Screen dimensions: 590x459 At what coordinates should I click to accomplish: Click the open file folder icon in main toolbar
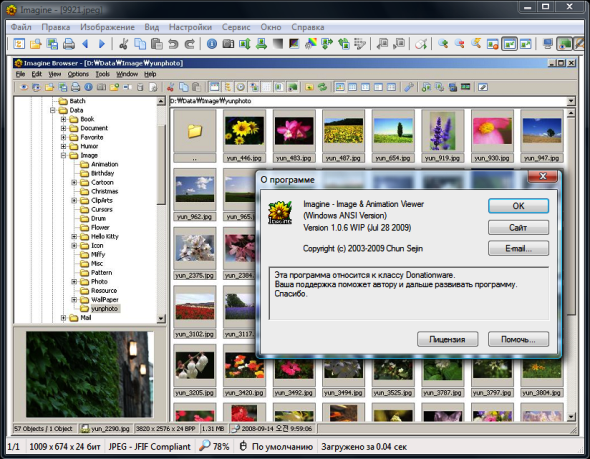pyautogui.click(x=35, y=44)
